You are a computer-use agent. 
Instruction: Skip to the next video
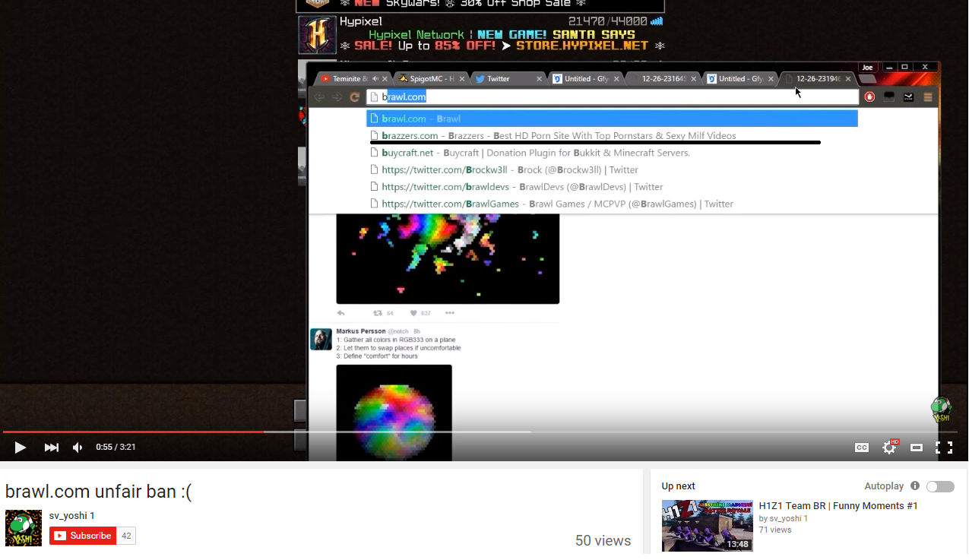(51, 448)
